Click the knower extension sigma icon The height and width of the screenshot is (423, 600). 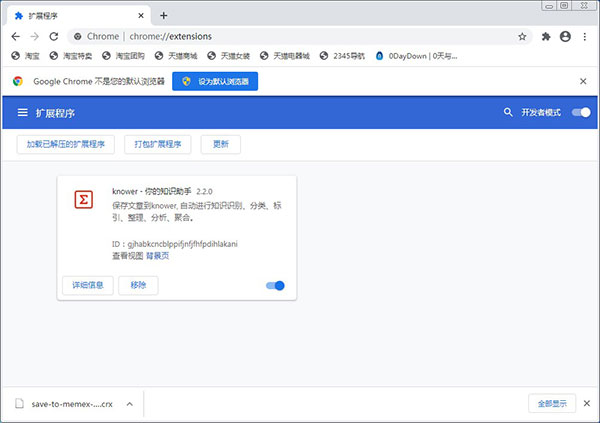83,199
